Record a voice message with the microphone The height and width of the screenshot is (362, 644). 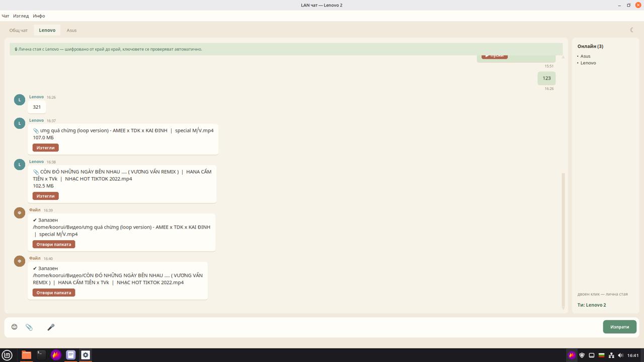tap(51, 327)
